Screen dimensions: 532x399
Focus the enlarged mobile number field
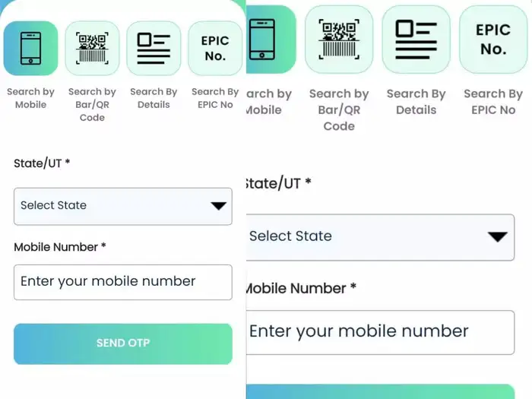tap(380, 332)
